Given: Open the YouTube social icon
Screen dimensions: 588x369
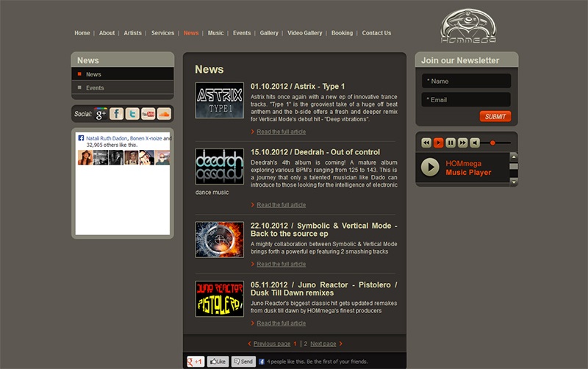Looking at the screenshot, I should coord(148,114).
